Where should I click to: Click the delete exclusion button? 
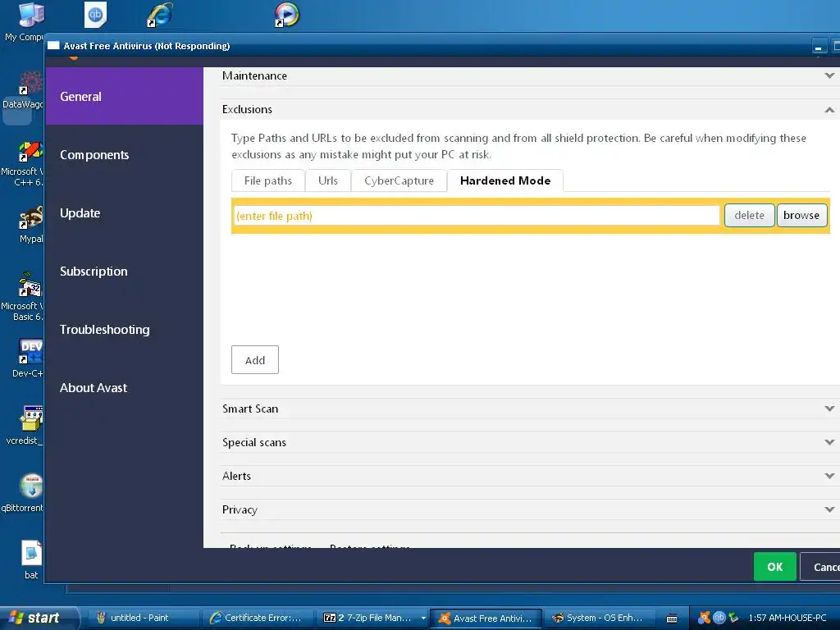click(750, 216)
